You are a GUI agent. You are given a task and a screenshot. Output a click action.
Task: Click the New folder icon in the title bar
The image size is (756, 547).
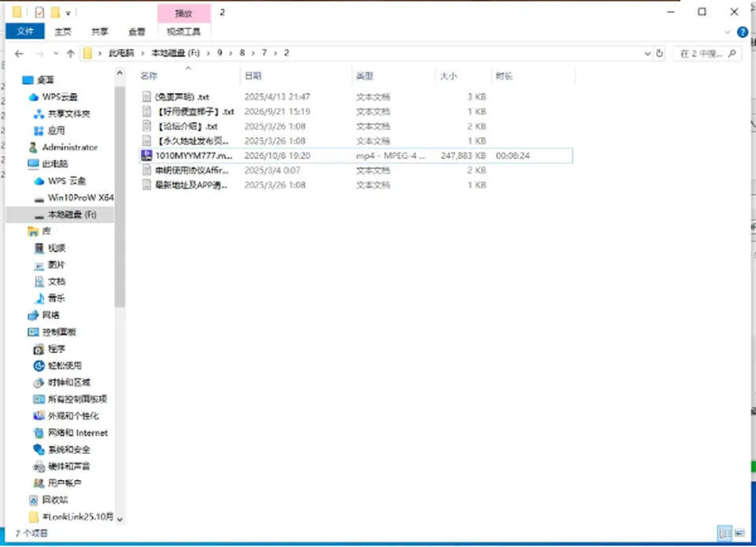55,13
